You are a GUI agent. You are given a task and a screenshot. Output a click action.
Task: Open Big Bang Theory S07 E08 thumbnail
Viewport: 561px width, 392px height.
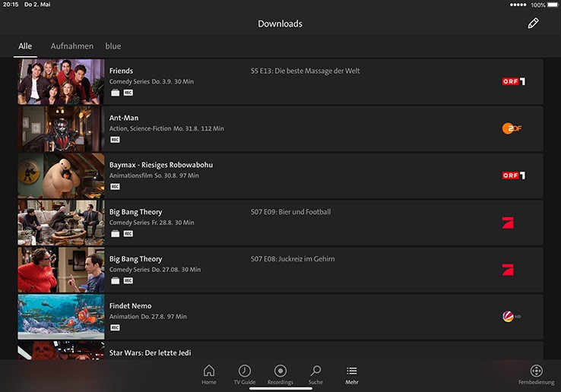point(61,270)
